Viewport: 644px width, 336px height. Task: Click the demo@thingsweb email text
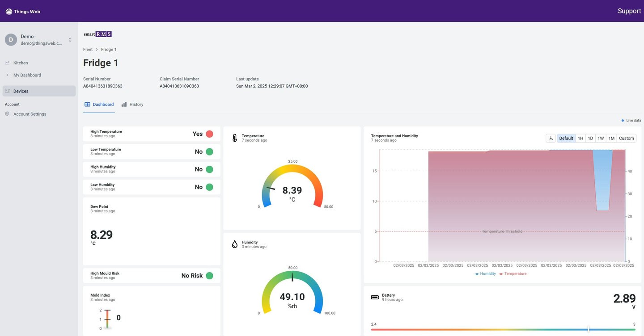click(41, 43)
